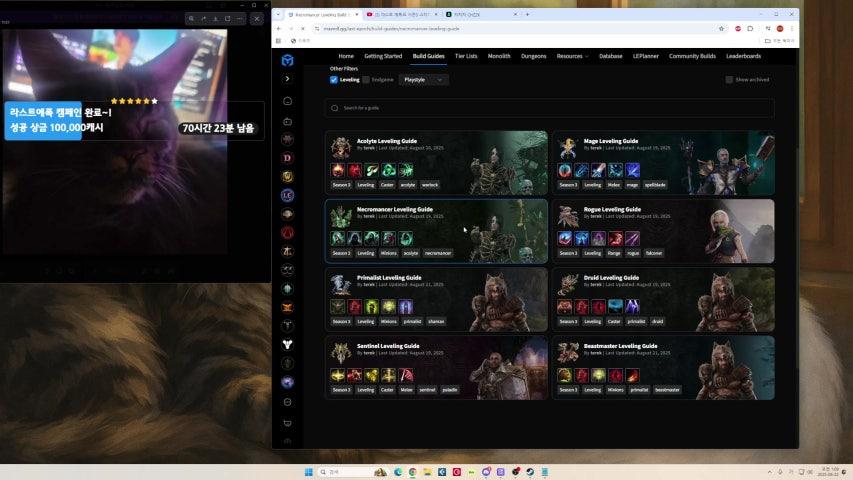Open the Rogue Leveling Guide
Viewport: 853px width, 480px height.
pos(663,231)
